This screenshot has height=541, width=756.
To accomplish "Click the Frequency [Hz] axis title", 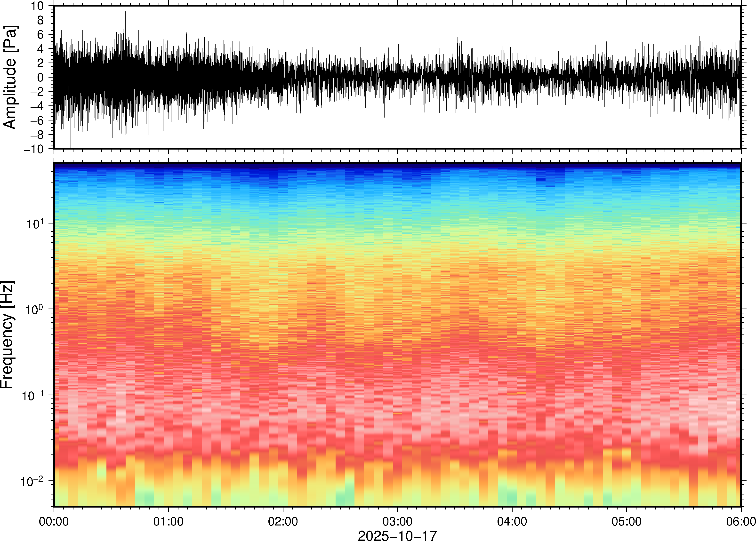I will coord(7,335).
